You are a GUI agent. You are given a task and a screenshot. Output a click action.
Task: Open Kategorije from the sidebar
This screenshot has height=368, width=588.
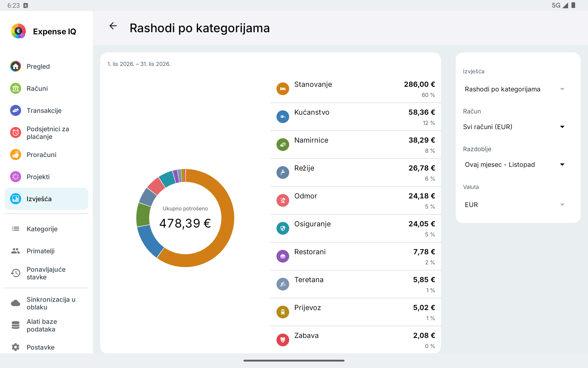point(46,229)
